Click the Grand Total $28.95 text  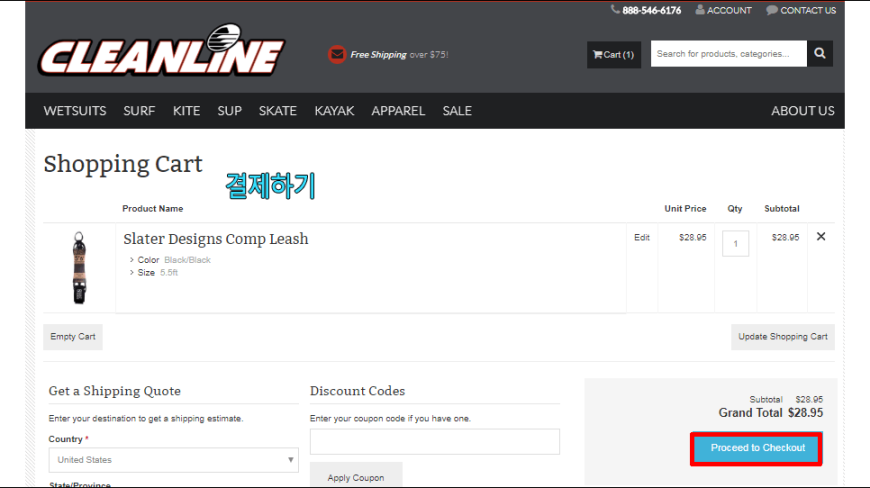(771, 413)
